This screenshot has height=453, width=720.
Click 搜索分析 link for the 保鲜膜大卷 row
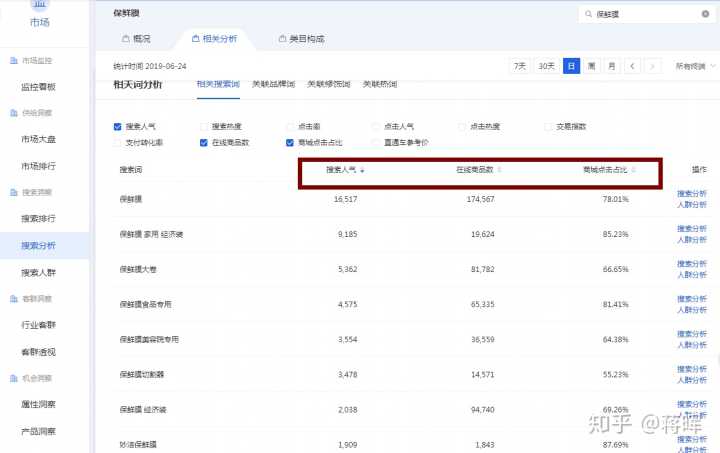point(692,263)
